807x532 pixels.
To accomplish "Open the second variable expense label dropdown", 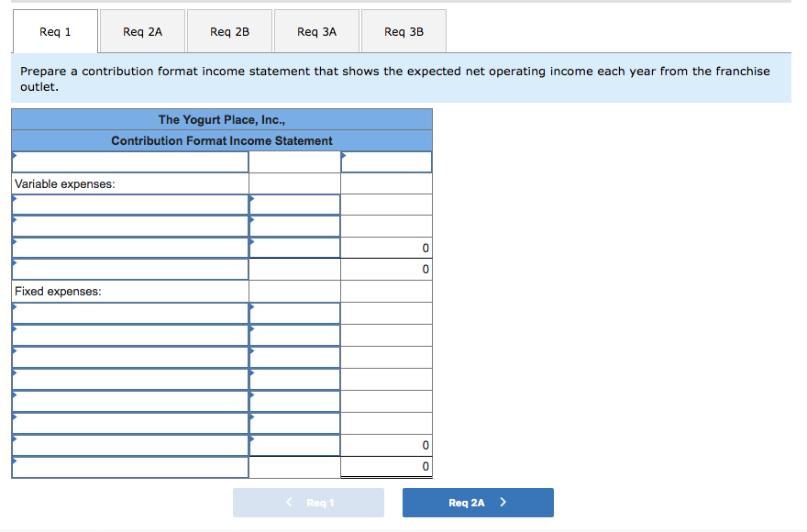I will [130, 227].
